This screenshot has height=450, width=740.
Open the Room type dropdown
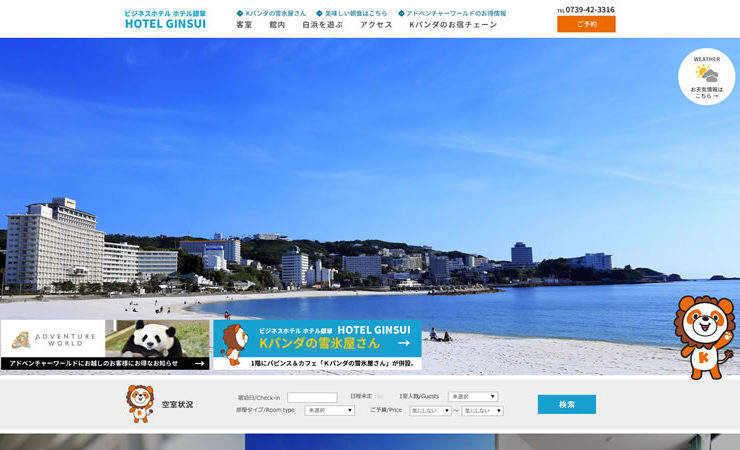pos(329,410)
